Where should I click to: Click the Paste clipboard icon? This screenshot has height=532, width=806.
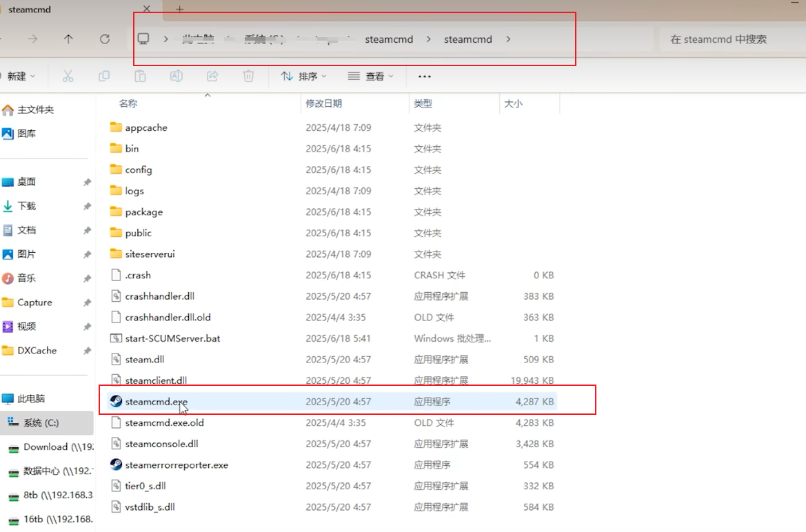[141, 76]
